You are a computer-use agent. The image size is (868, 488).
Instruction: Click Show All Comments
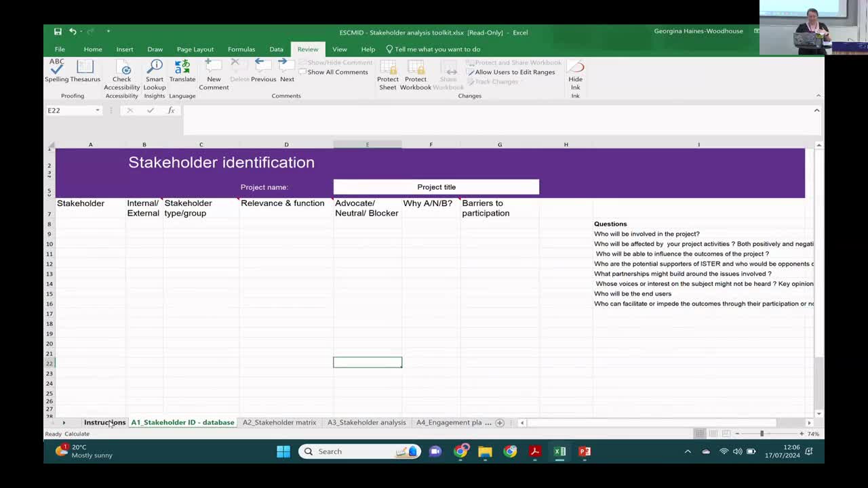(x=333, y=72)
